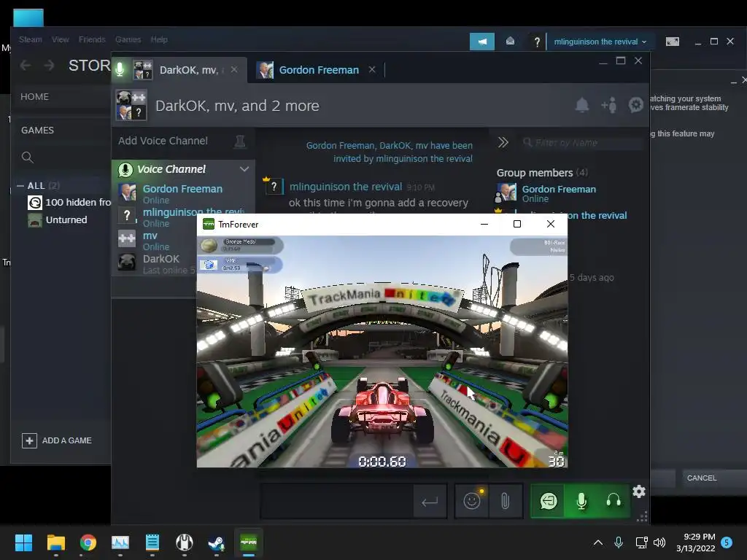Show hidden system tray icons chevron

coord(598,542)
